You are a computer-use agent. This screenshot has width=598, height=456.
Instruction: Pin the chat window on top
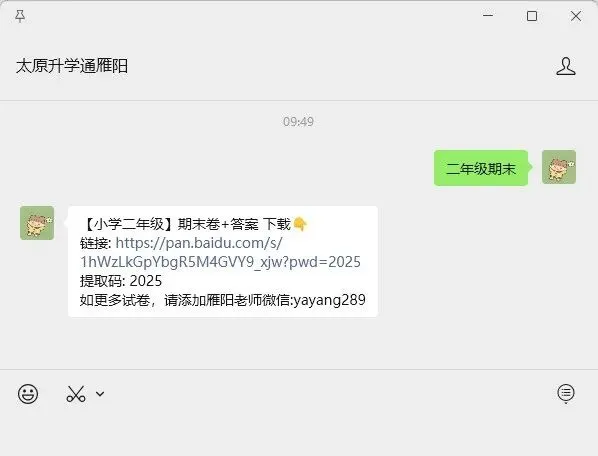coord(20,16)
